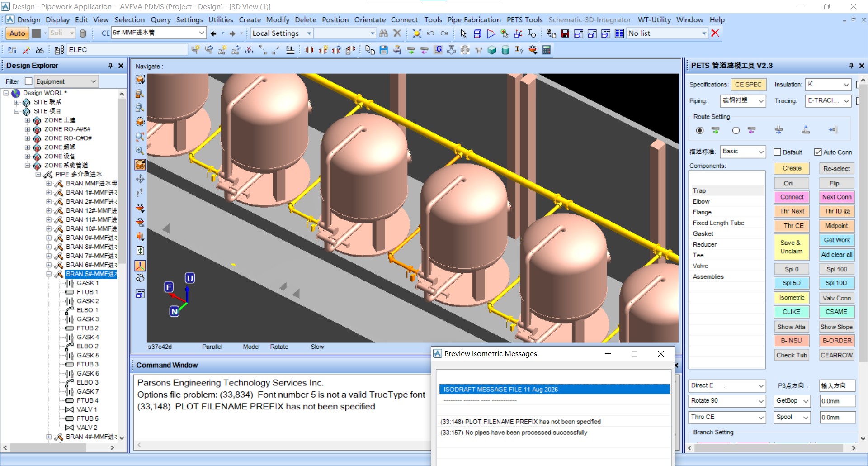This screenshot has width=868, height=466.
Task: Open the E-TRACI tracing dropdown
Action: pyautogui.click(x=829, y=100)
